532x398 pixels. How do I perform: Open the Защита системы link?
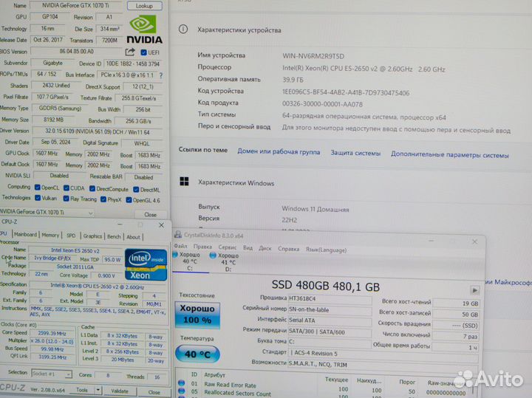[x=355, y=154]
